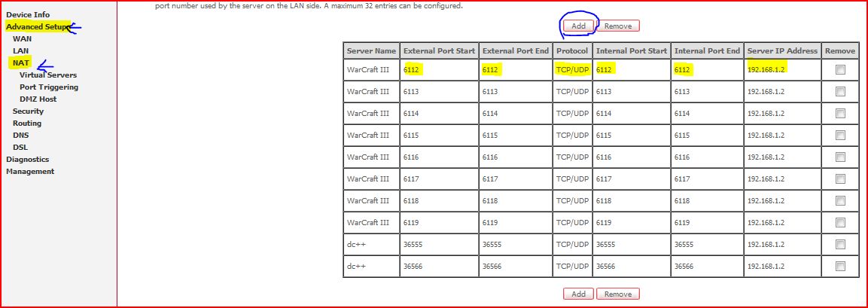Check Remove box for WarCraft III port 6114
Screen dimensions: 868x308
tap(840, 114)
